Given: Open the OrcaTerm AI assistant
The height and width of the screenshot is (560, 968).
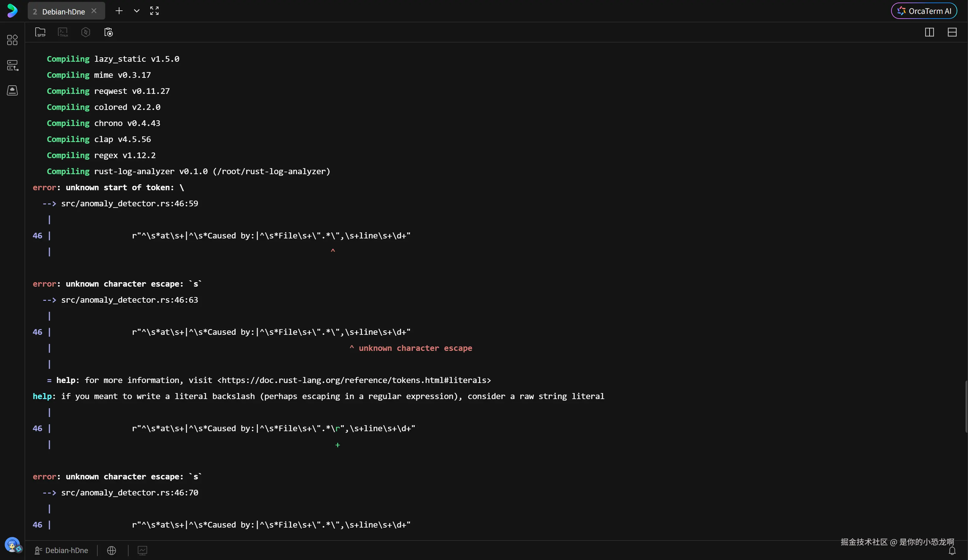Looking at the screenshot, I should (x=924, y=11).
